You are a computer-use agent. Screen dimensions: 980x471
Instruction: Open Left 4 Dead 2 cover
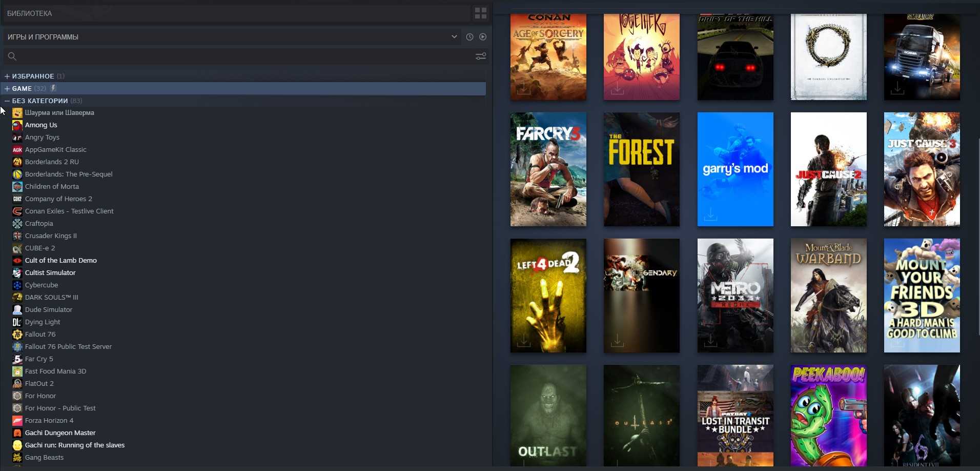tap(548, 296)
